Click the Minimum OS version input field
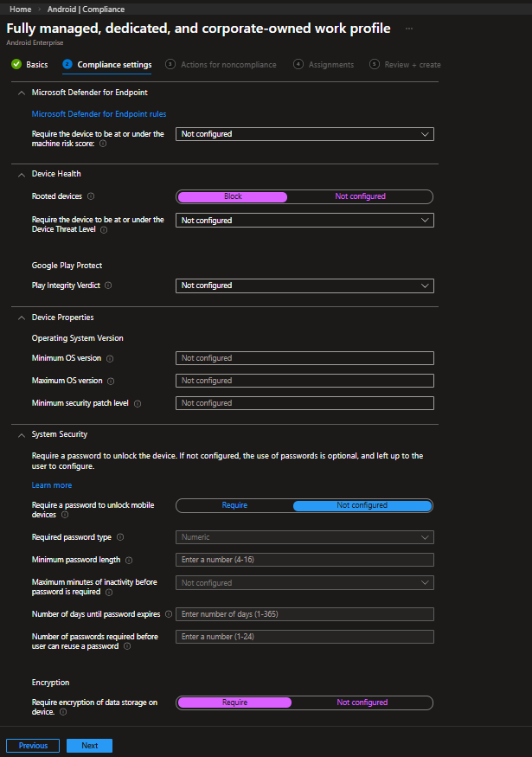The height and width of the screenshot is (757, 532). 304,358
